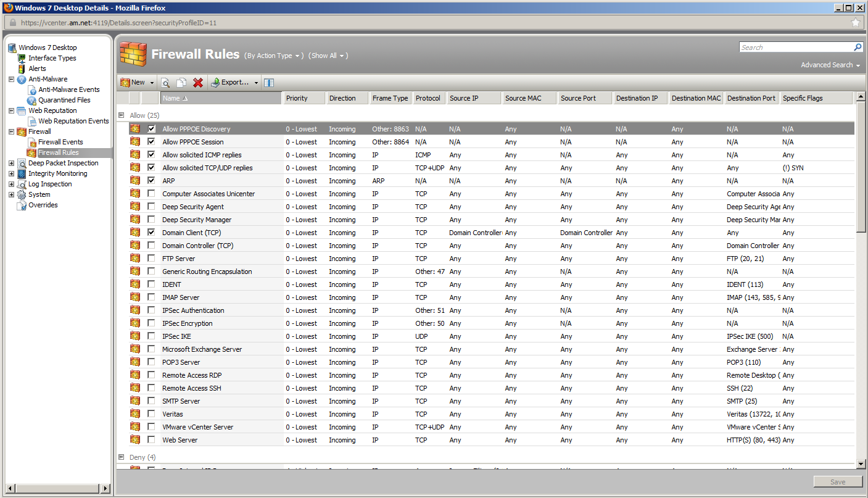The width and height of the screenshot is (868, 498).
Task: Click the Alerts traffic light icon
Action: point(22,68)
